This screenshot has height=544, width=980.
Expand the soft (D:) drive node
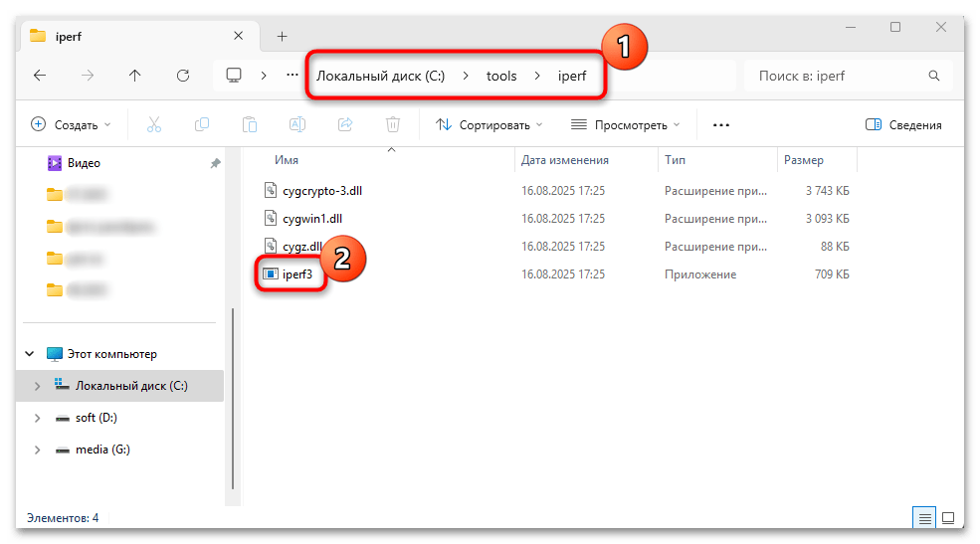click(x=37, y=418)
